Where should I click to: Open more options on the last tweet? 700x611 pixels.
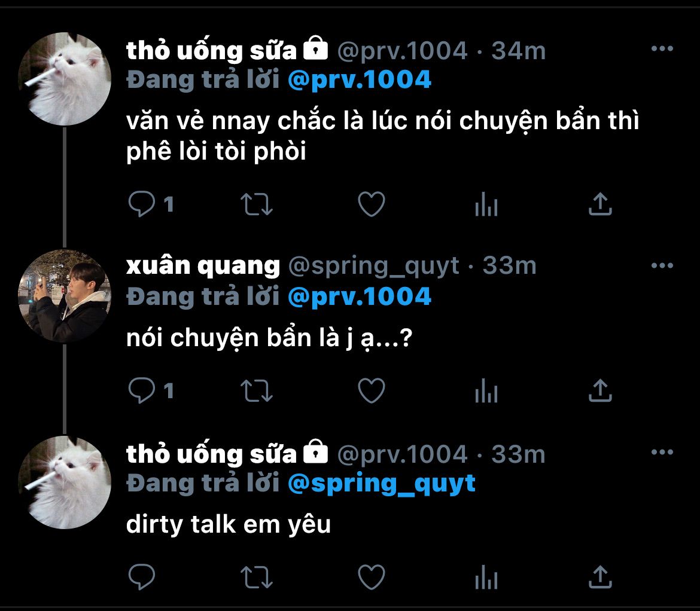pyautogui.click(x=662, y=453)
